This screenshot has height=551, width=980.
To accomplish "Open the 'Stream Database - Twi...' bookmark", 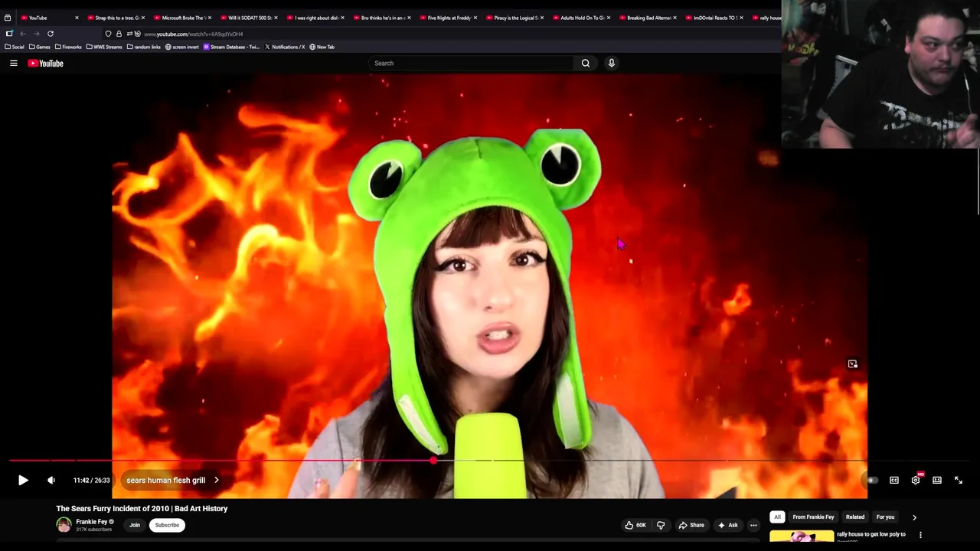I will click(x=231, y=47).
